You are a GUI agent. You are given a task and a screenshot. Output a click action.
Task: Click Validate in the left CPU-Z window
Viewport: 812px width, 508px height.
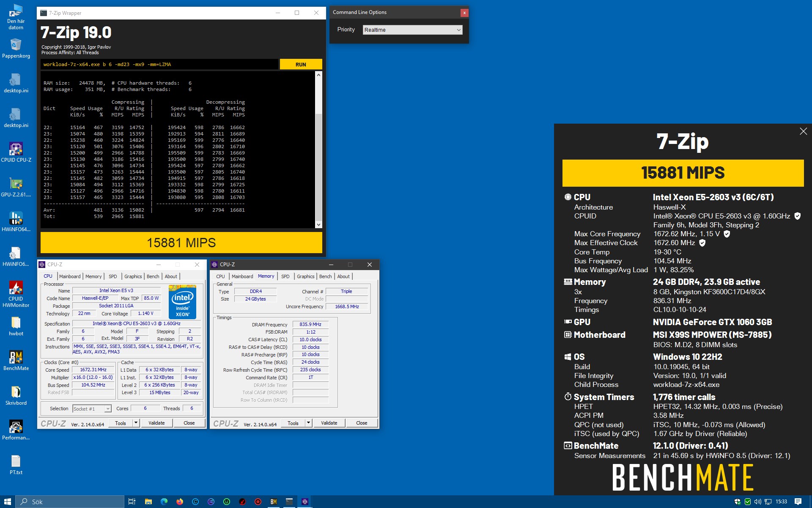[156, 423]
